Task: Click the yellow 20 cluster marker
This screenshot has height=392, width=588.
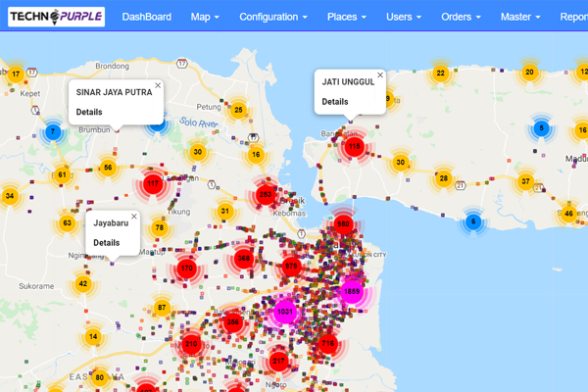Action: tap(529, 72)
